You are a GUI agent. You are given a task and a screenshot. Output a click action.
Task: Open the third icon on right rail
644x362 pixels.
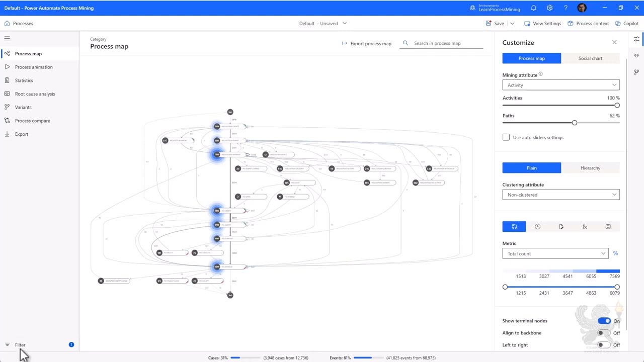[636, 72]
